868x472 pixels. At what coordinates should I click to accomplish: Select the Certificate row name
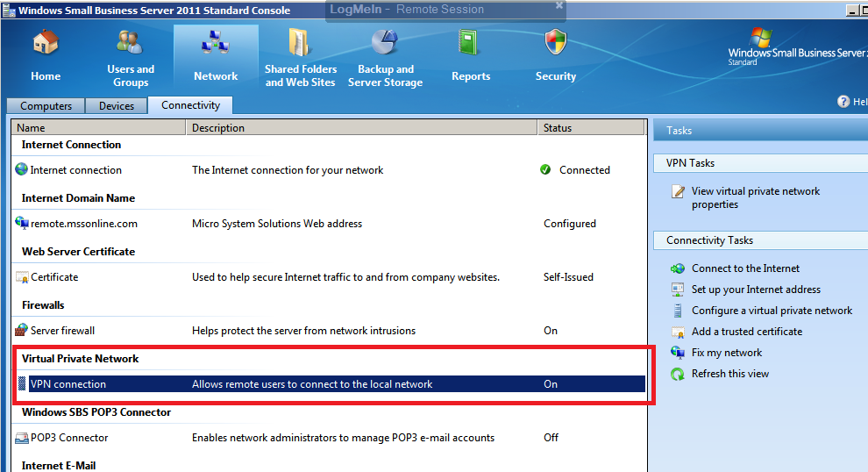[x=54, y=277]
